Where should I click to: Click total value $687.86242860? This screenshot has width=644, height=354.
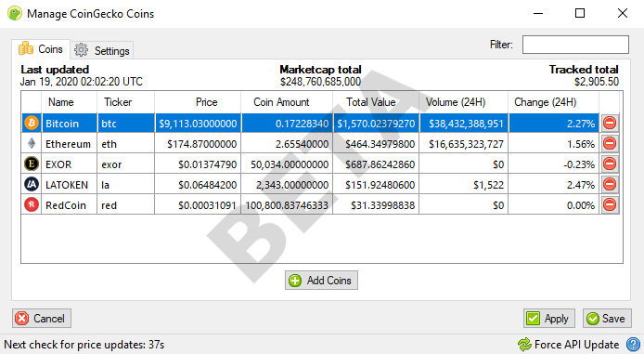pyautogui.click(x=376, y=164)
